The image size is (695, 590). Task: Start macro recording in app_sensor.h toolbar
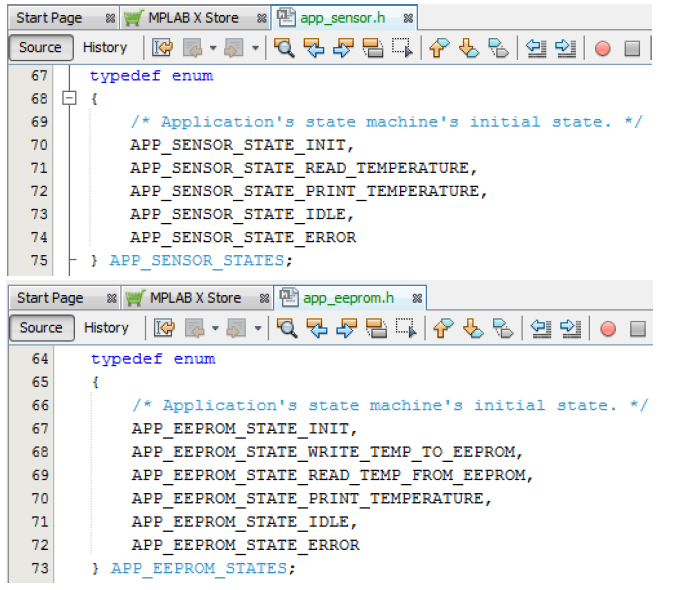coord(602,48)
